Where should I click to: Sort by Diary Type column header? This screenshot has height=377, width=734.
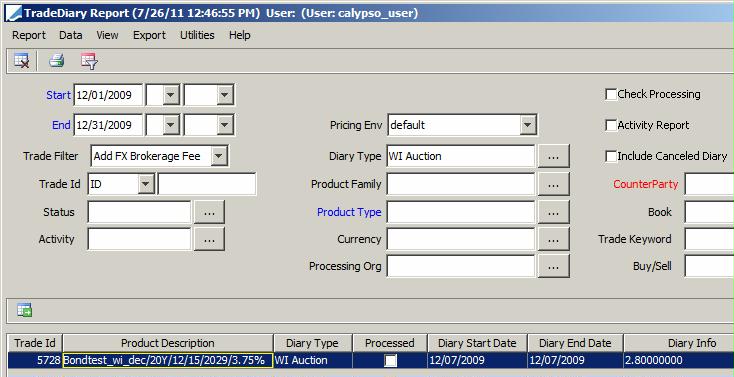312,343
